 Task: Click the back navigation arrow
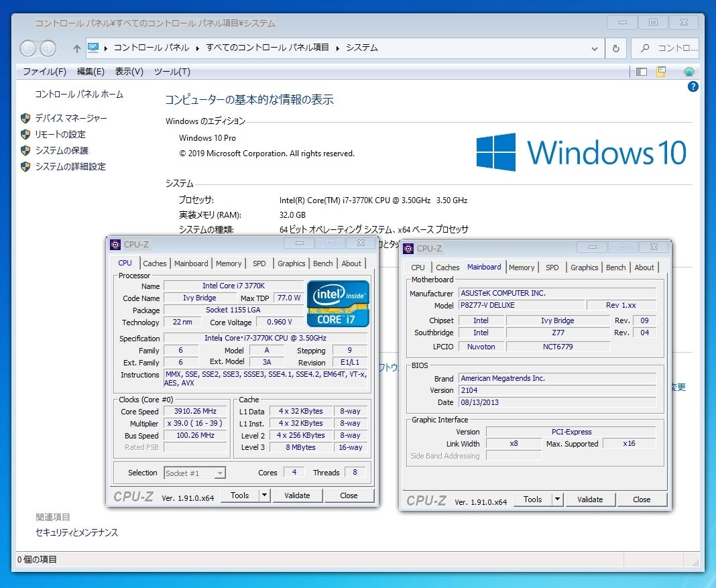pyautogui.click(x=28, y=48)
